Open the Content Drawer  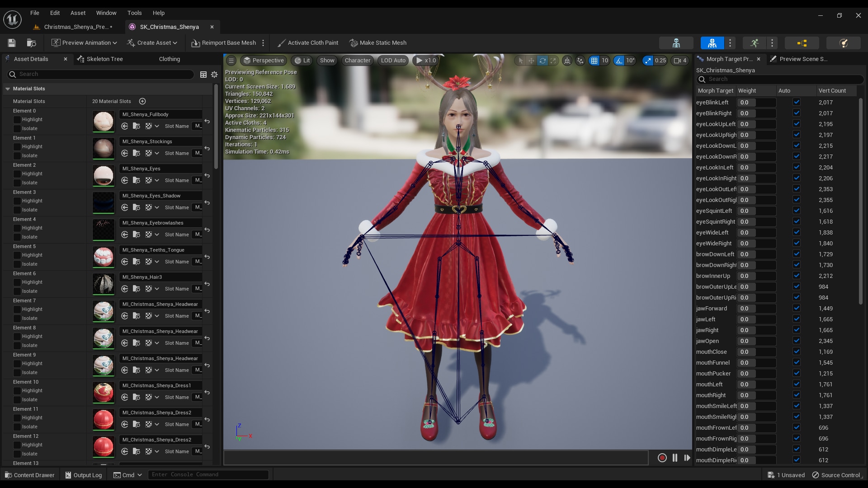(x=29, y=475)
